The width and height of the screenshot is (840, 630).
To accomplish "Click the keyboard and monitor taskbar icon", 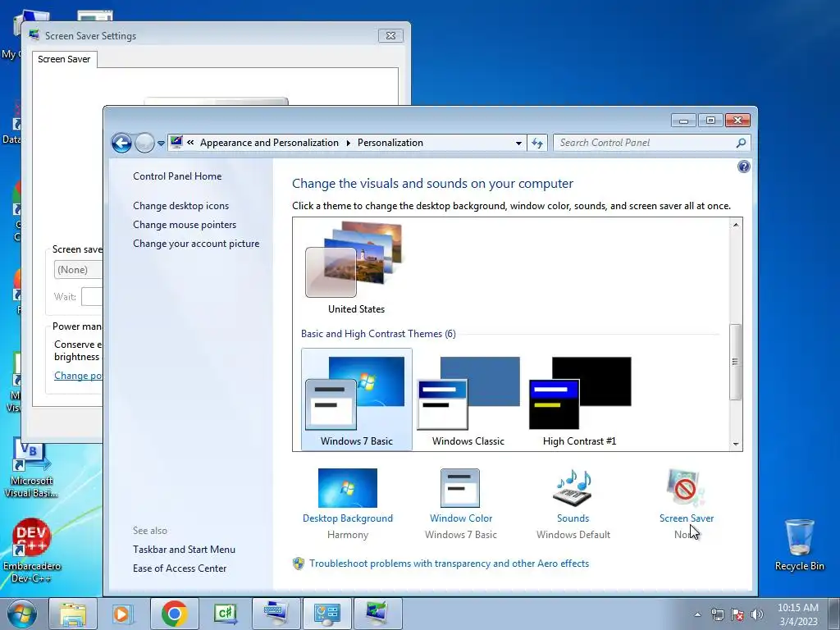I will tap(276, 614).
